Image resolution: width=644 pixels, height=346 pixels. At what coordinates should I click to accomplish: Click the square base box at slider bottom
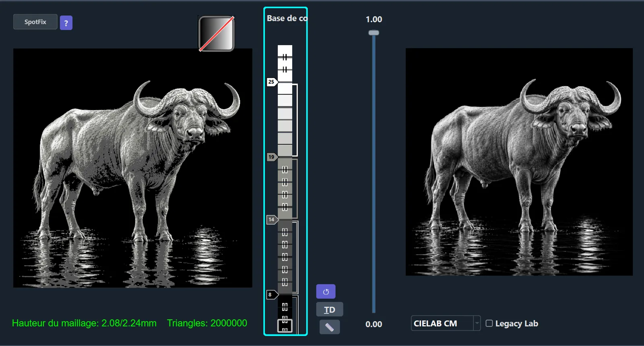[285, 325]
